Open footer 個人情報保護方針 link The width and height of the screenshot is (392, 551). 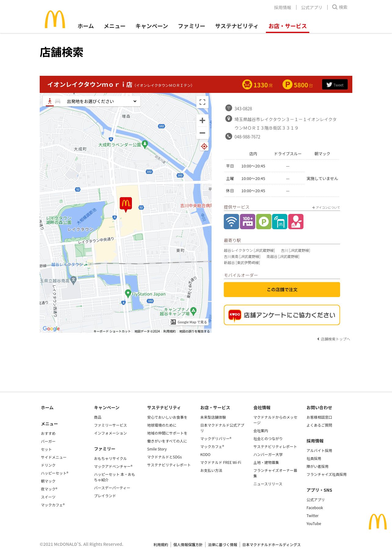tap(188, 545)
